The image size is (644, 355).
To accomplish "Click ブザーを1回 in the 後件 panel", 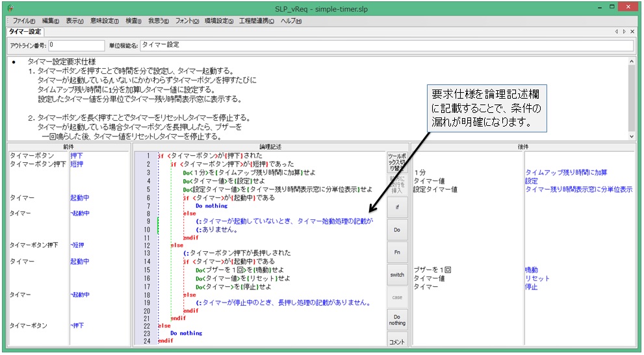I will click(433, 270).
